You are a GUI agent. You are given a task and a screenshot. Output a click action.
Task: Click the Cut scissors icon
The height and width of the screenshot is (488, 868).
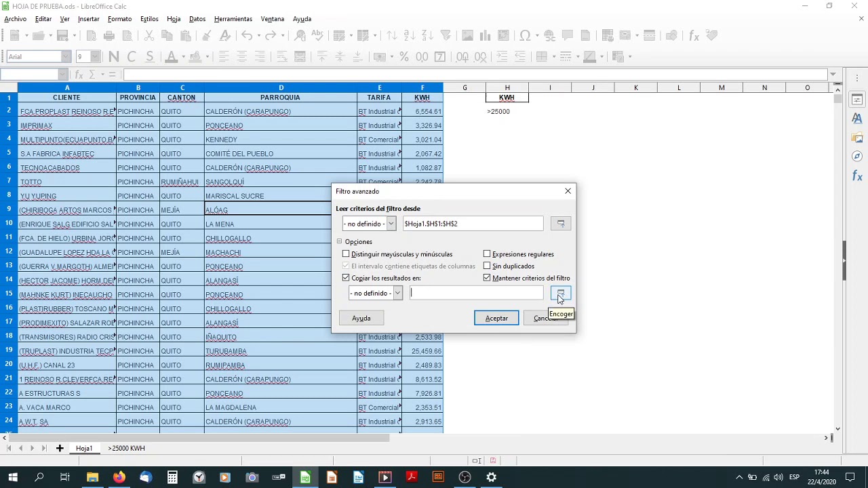149,35
